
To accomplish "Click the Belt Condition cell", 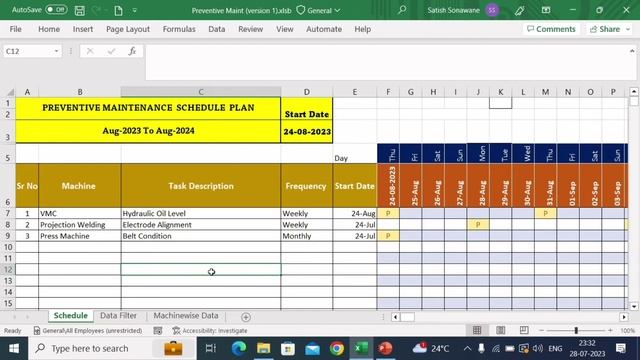I will pos(201,236).
